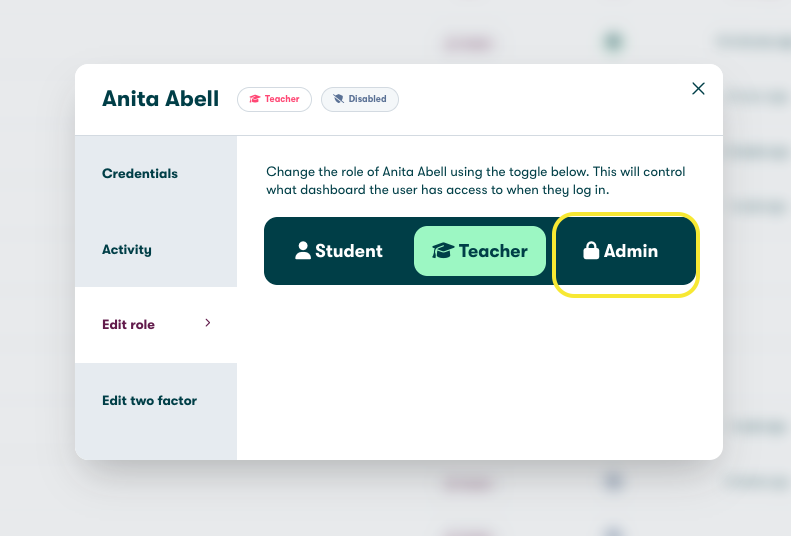Viewport: 791px width, 536px height.
Task: Click the crossed-out eye icon in Disabled badge
Action: tap(338, 99)
